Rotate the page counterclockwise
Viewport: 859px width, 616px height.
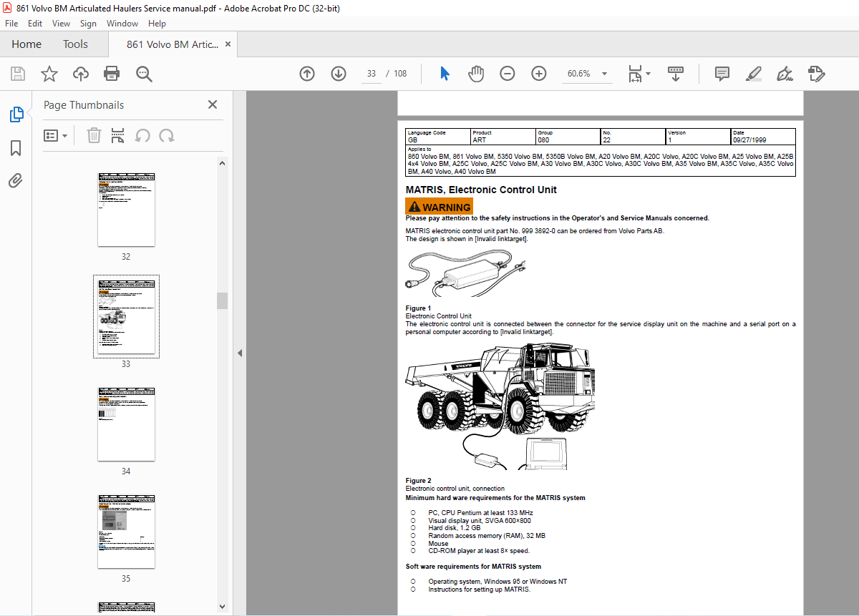pos(142,135)
